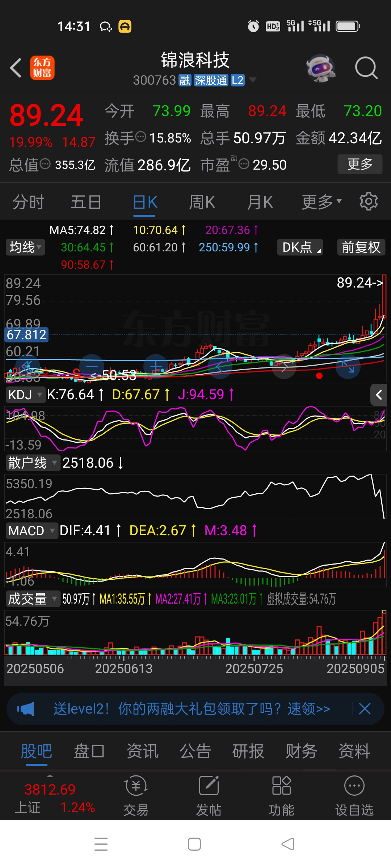Open MACD indicator dropdown
Screen dimensions: 391x868
pos(32,531)
